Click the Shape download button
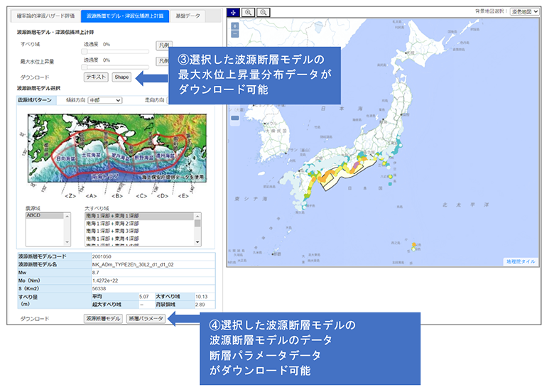554x392 pixels. (x=121, y=76)
